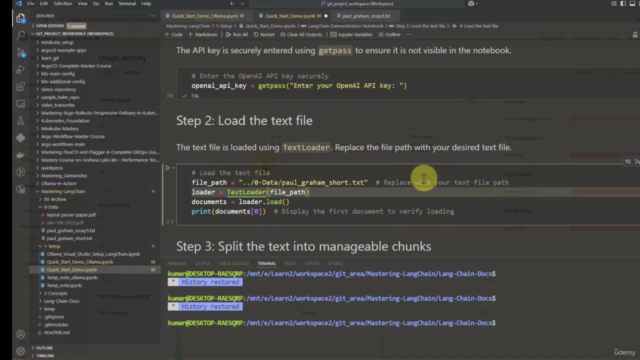This screenshot has width=640, height=360.
Task: Click Clear All Outputs
Action: 302,35
